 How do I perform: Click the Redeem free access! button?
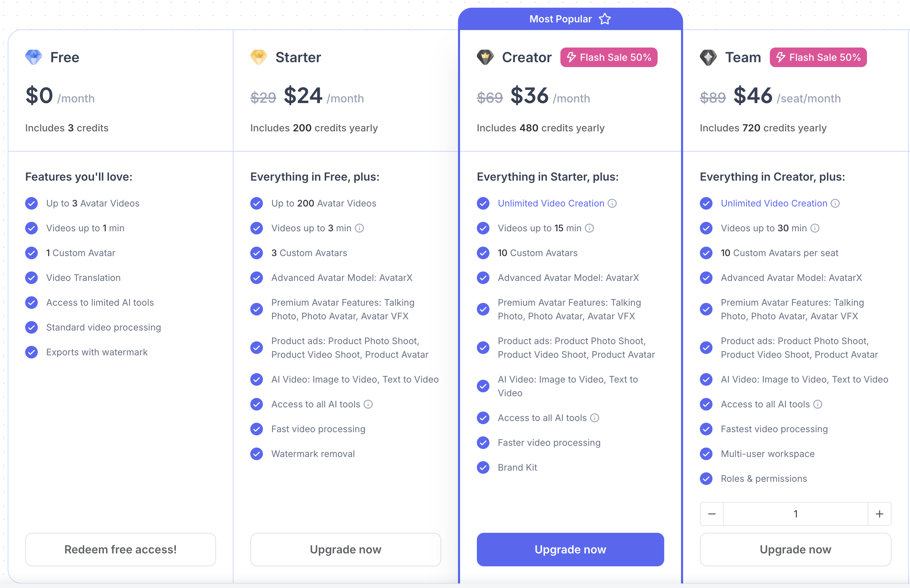(120, 550)
